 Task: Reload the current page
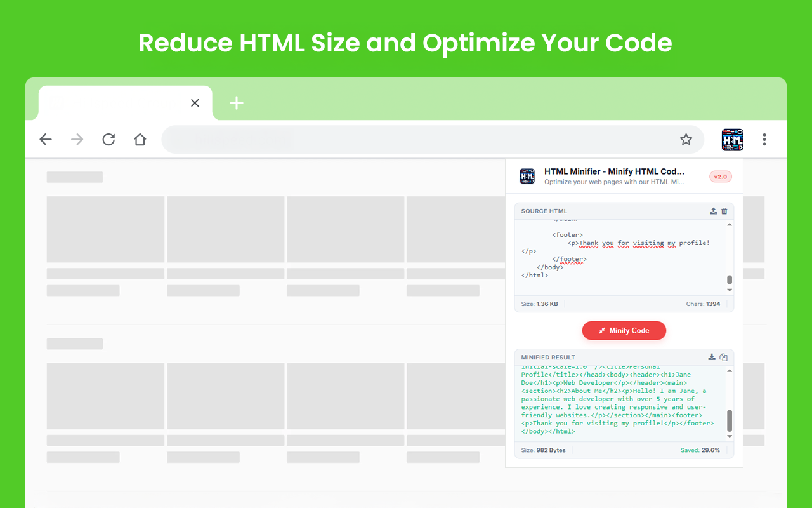(108, 140)
